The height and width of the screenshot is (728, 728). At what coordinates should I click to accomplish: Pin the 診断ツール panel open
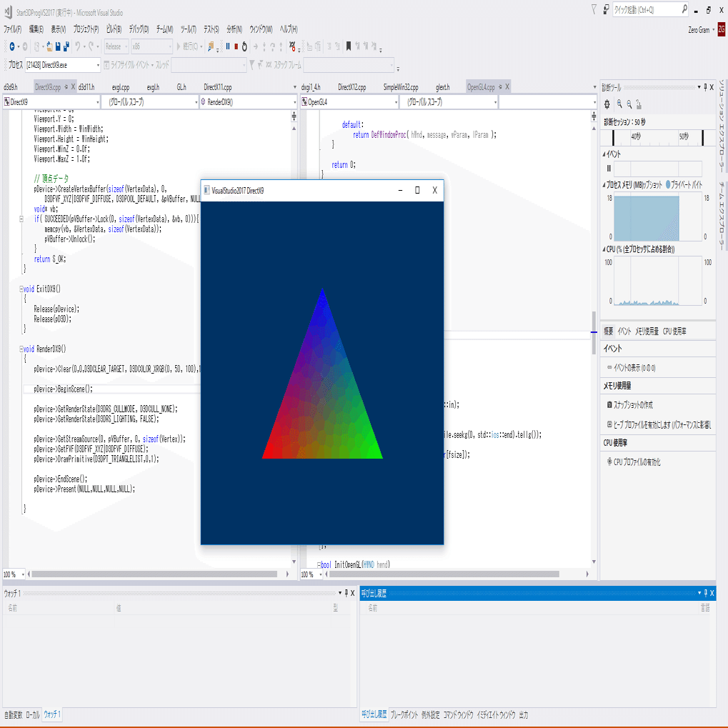point(705,87)
